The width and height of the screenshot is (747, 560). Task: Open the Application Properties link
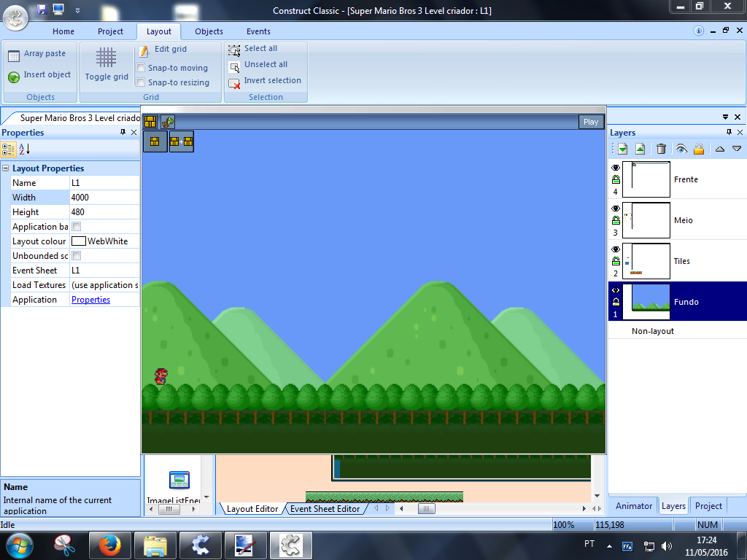click(x=90, y=300)
